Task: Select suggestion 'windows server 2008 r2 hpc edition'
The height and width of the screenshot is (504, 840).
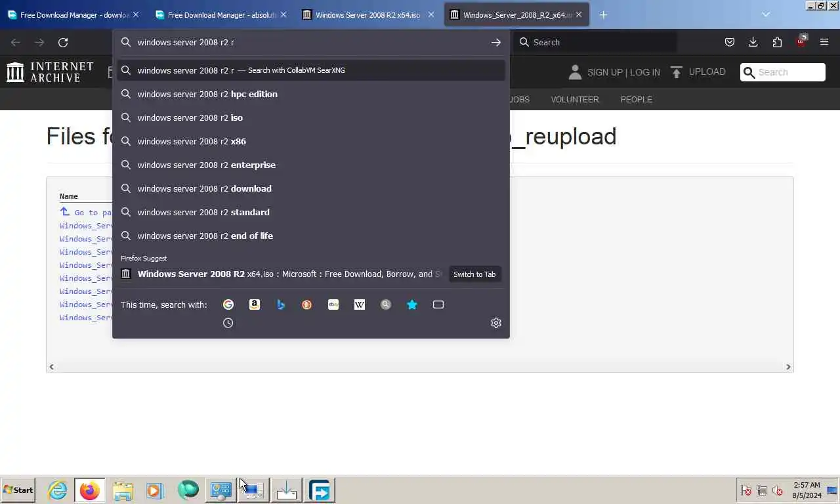Action: (x=311, y=94)
